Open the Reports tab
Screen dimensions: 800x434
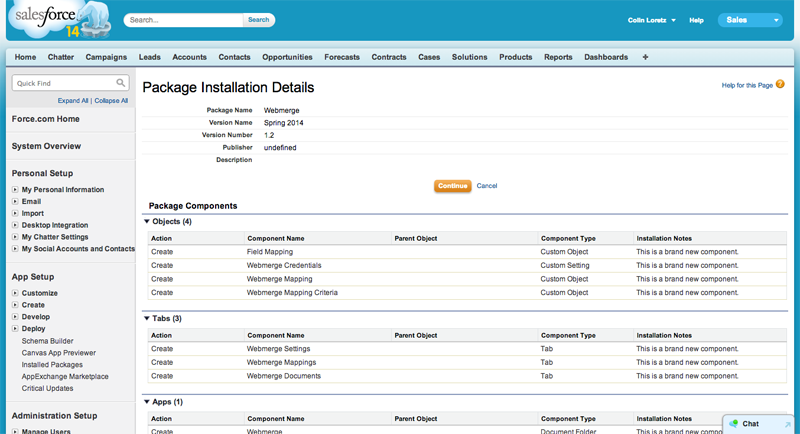click(x=558, y=57)
